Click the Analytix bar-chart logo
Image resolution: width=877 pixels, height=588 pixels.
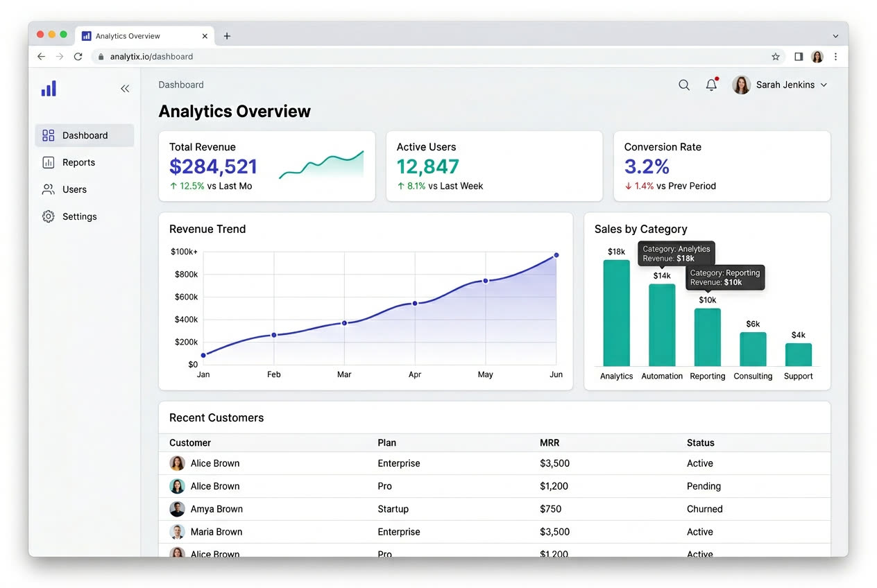point(48,88)
